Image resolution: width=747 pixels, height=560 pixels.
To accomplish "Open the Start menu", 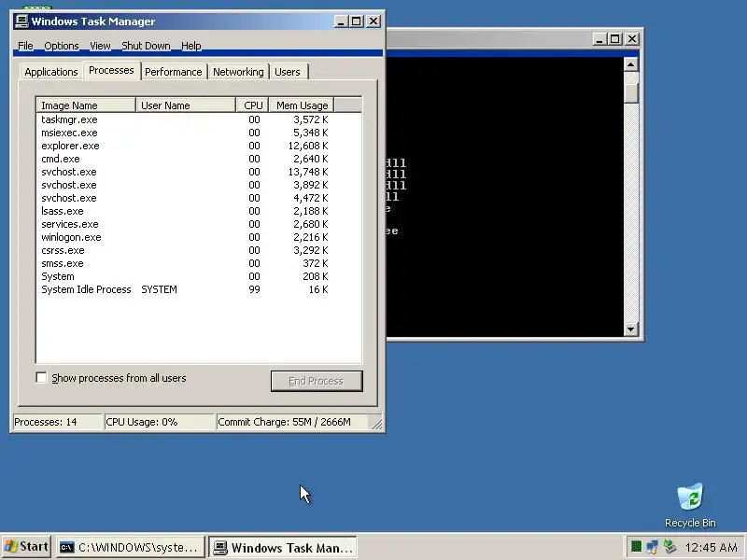I will coord(26,547).
